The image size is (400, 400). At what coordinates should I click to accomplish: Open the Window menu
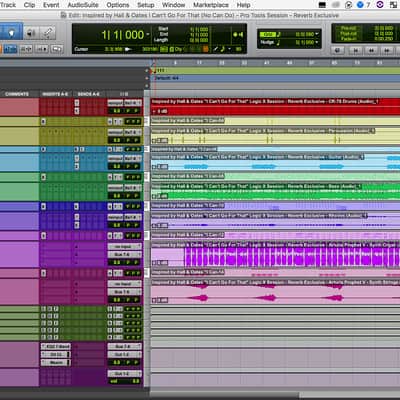pos(173,5)
